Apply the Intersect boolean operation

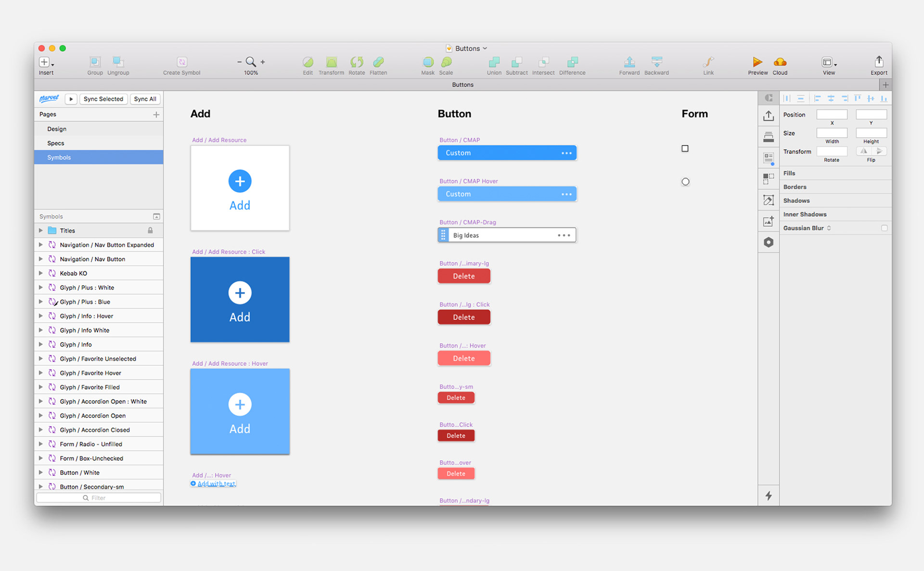tap(543, 62)
